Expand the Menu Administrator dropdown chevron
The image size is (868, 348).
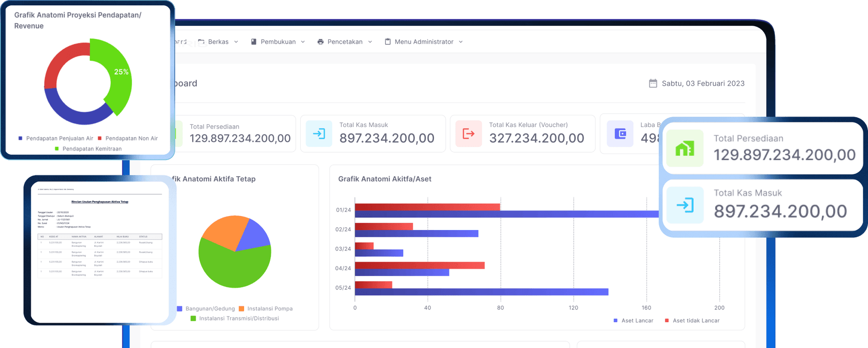click(x=461, y=42)
